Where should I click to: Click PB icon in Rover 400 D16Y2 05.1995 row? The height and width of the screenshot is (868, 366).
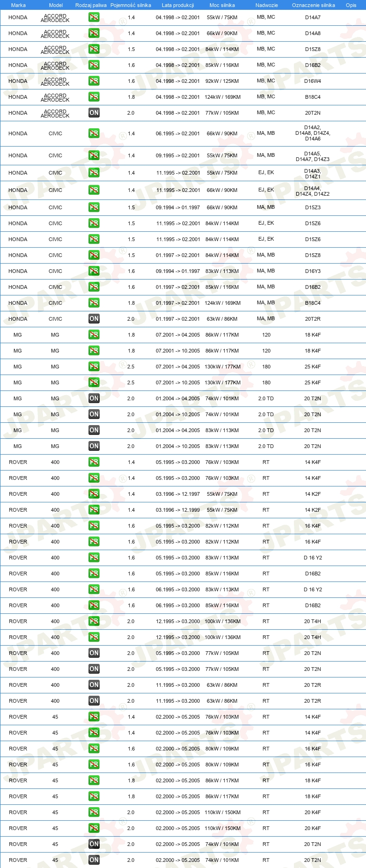(94, 558)
